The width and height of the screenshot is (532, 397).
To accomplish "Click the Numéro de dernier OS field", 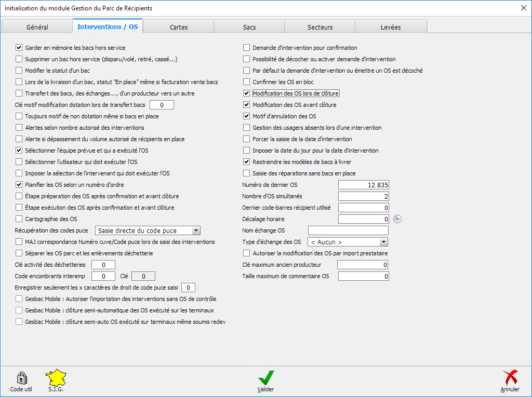I will [363, 185].
